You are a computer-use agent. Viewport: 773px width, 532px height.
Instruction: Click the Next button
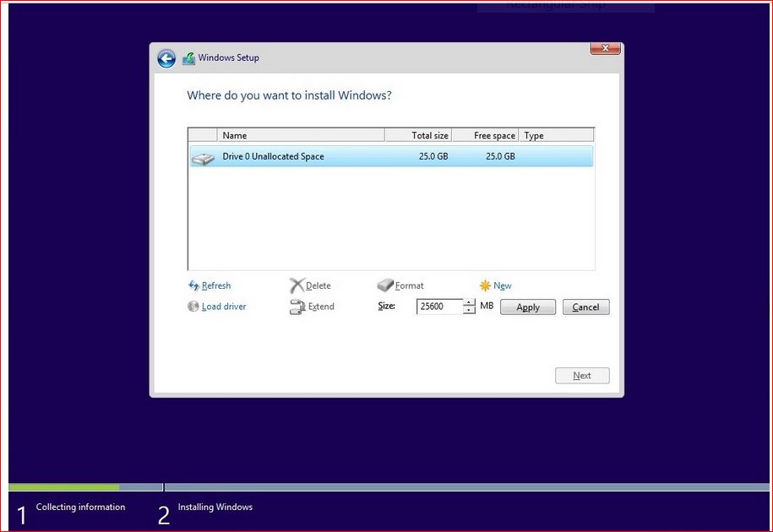[582, 375]
